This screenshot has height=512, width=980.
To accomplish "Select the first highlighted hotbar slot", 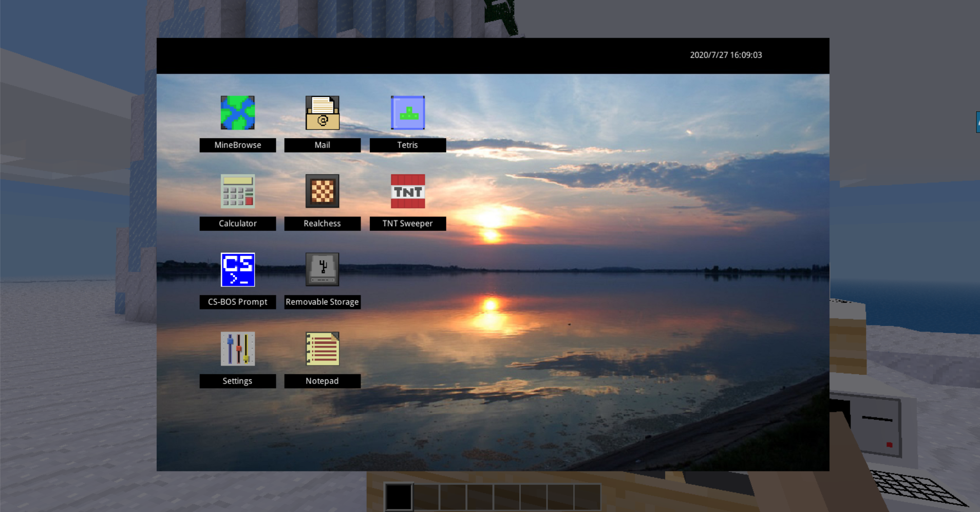I will [x=399, y=497].
